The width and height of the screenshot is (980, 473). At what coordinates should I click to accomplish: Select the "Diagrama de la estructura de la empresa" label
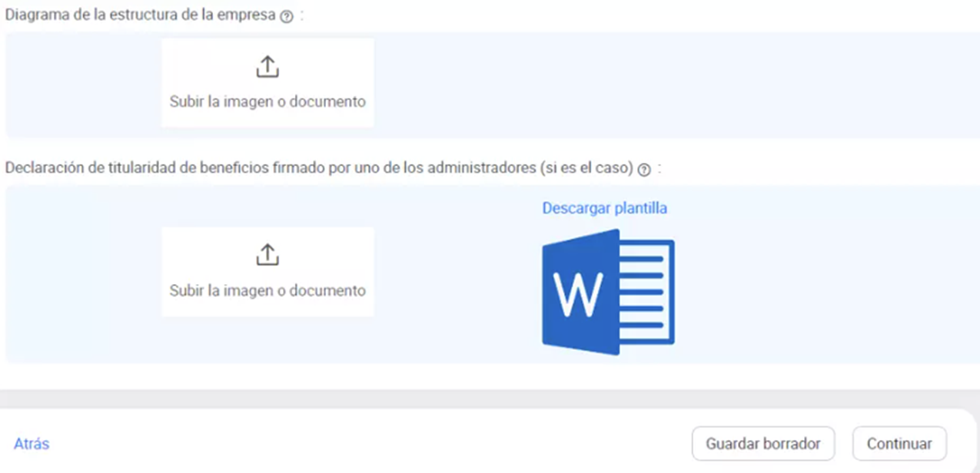(x=140, y=15)
